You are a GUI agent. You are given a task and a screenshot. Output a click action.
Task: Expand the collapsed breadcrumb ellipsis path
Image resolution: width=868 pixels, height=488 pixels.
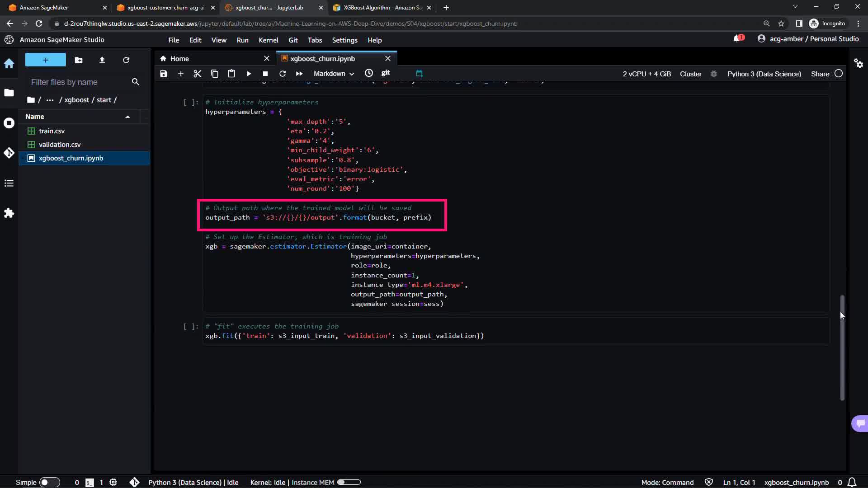click(x=50, y=100)
